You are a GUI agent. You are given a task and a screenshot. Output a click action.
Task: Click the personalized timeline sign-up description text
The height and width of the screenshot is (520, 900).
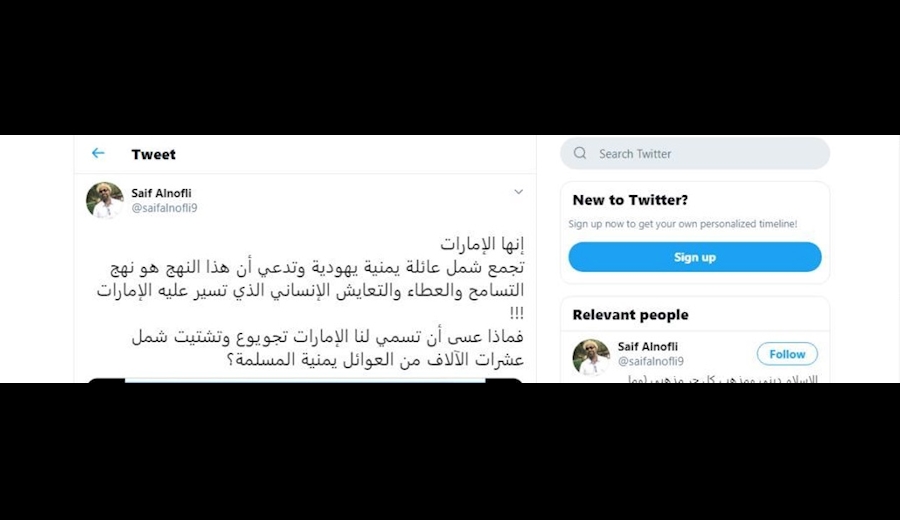[x=682, y=224]
